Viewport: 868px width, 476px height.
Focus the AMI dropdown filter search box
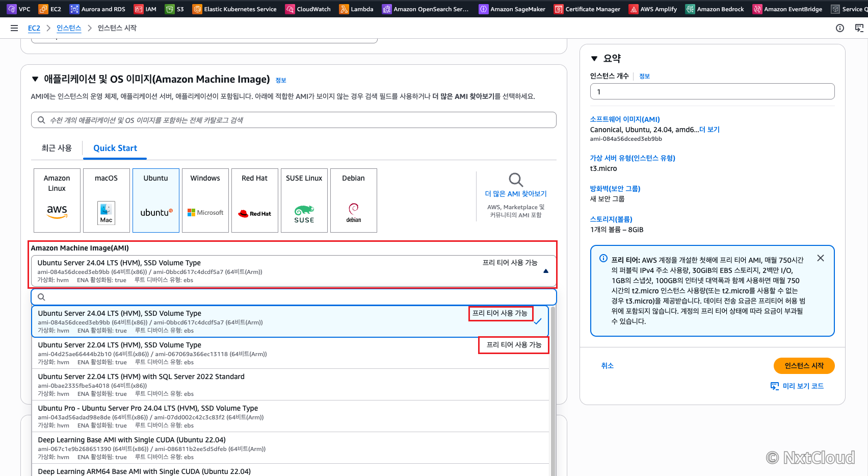294,297
